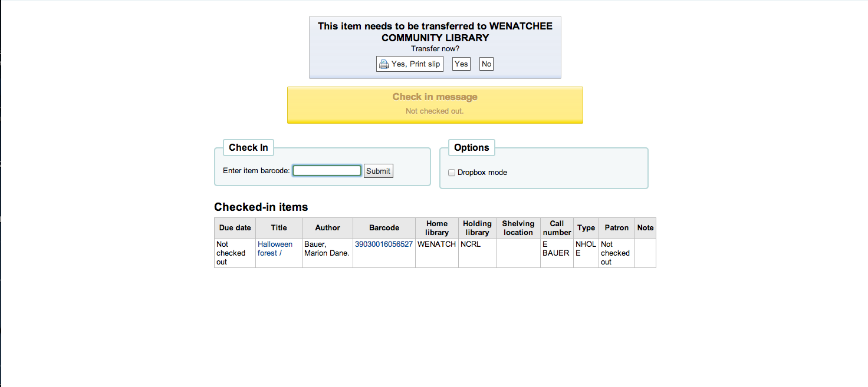Focus the item barcode input field

click(327, 171)
